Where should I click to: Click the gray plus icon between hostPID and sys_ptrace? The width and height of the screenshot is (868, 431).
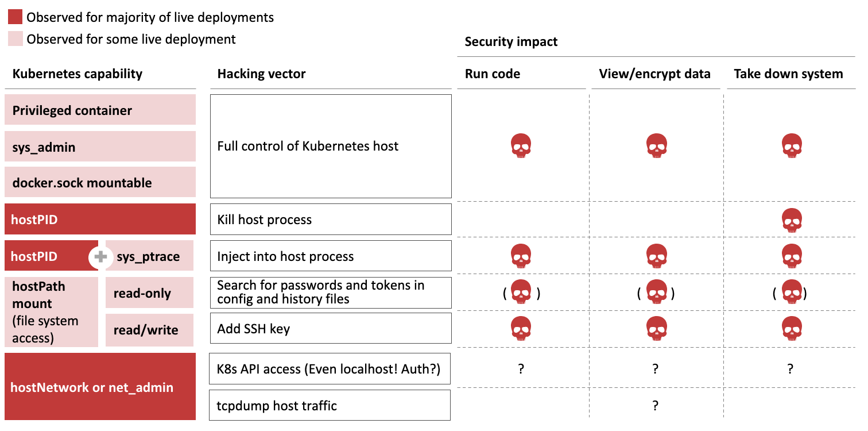101,256
